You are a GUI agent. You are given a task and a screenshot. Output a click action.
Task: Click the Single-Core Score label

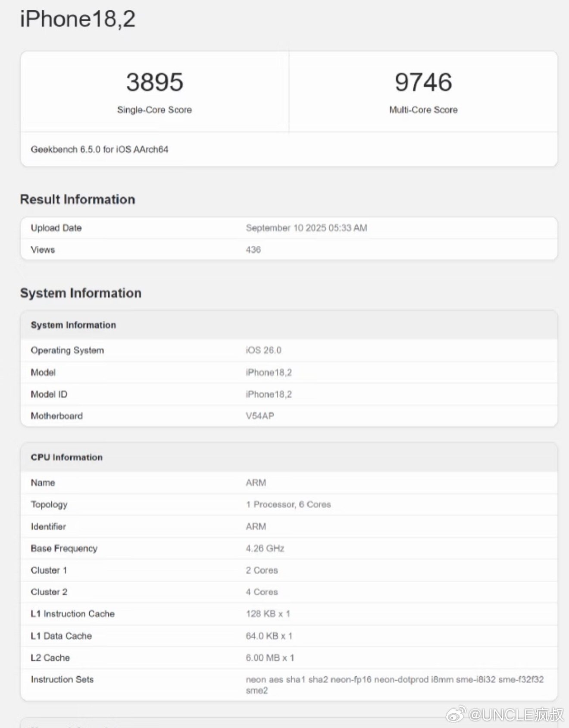coord(154,110)
